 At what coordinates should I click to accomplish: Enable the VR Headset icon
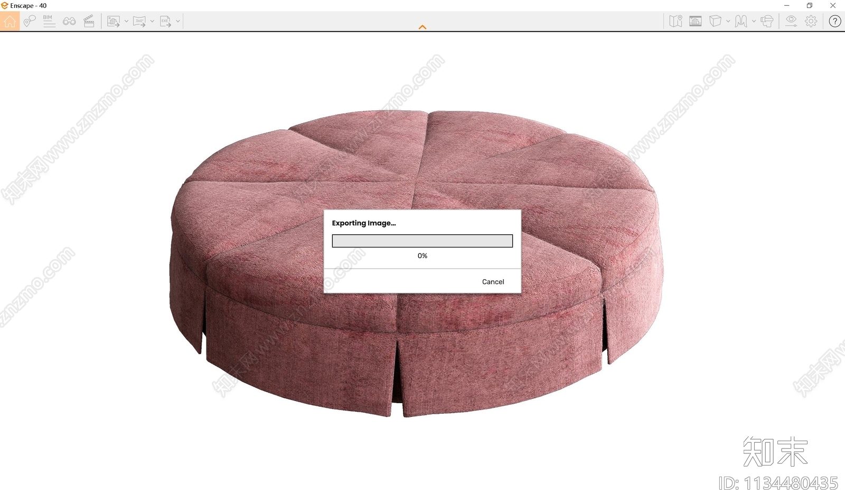(767, 21)
